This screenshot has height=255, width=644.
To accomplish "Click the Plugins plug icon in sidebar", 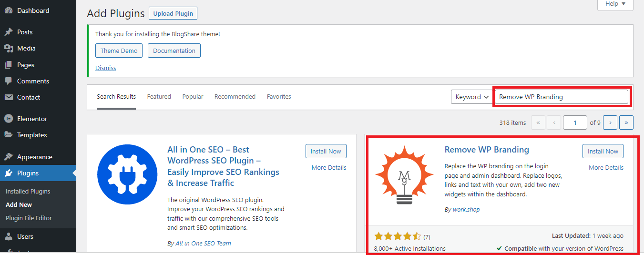I will [9, 173].
